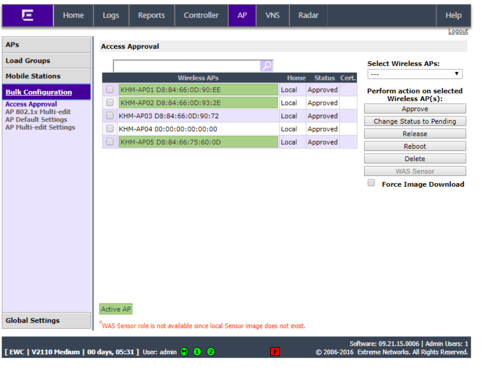Click the Local home cell for KHM-AP04
The height and width of the screenshot is (371, 490).
pos(289,129)
